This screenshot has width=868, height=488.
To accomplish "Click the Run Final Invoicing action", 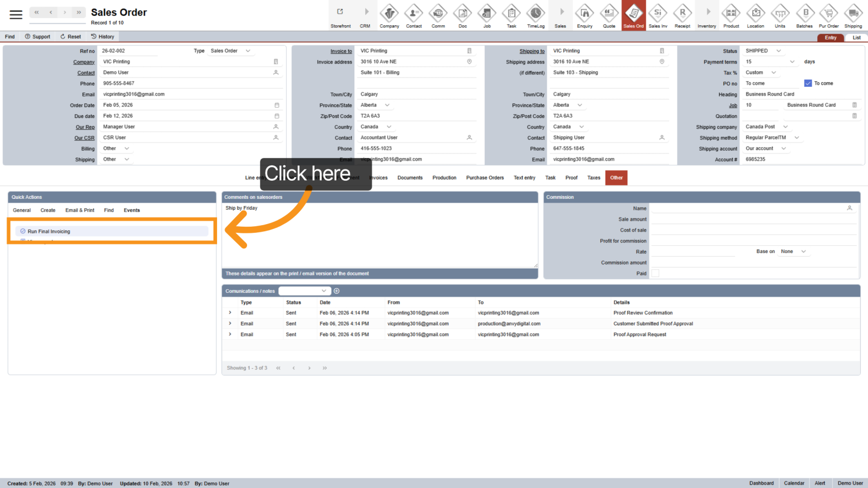I will [x=48, y=231].
